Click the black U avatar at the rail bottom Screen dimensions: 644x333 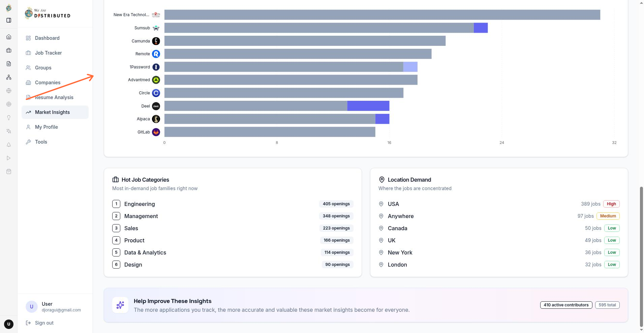(9, 324)
